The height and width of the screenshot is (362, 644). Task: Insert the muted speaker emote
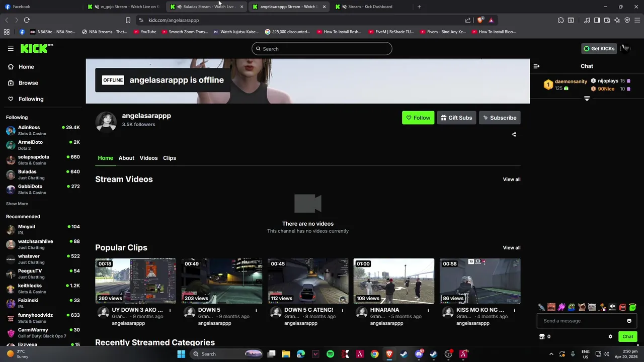[x=612, y=307]
